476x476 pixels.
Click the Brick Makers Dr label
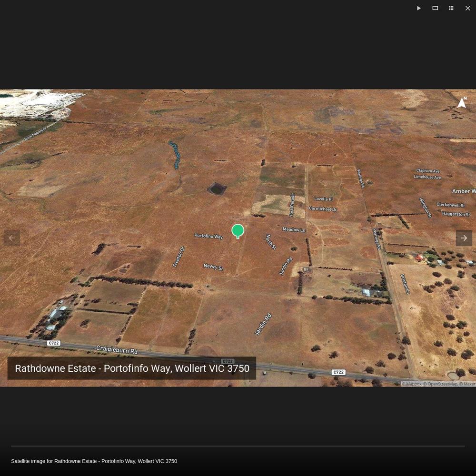coord(36,134)
